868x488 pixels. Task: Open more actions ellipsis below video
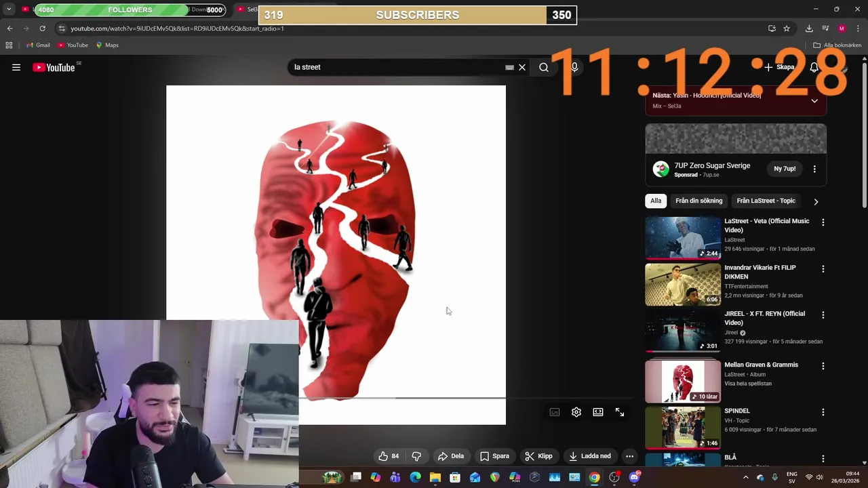pyautogui.click(x=629, y=456)
